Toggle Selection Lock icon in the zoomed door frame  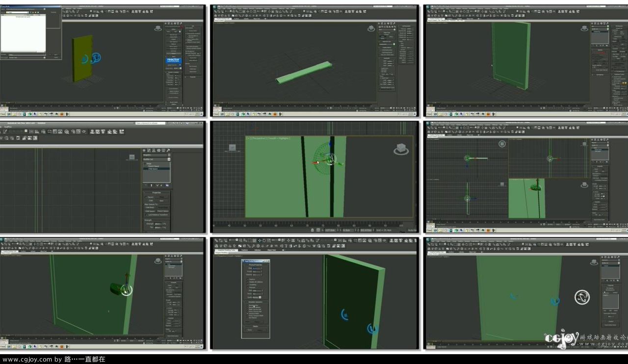[x=313, y=230]
